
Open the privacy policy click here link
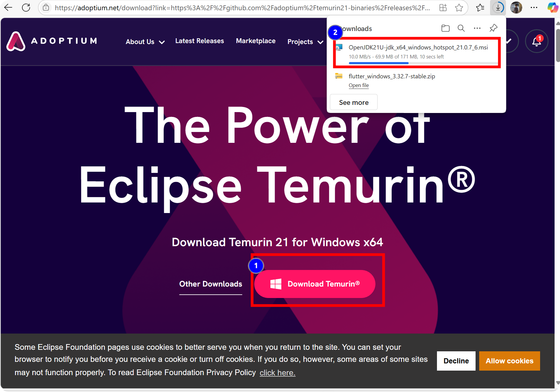[x=277, y=373]
